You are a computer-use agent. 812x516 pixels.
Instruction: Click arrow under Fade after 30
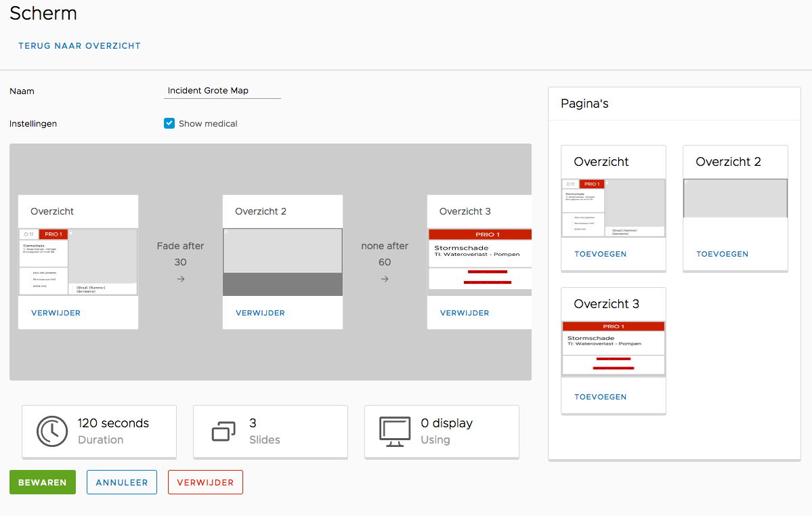click(x=180, y=279)
